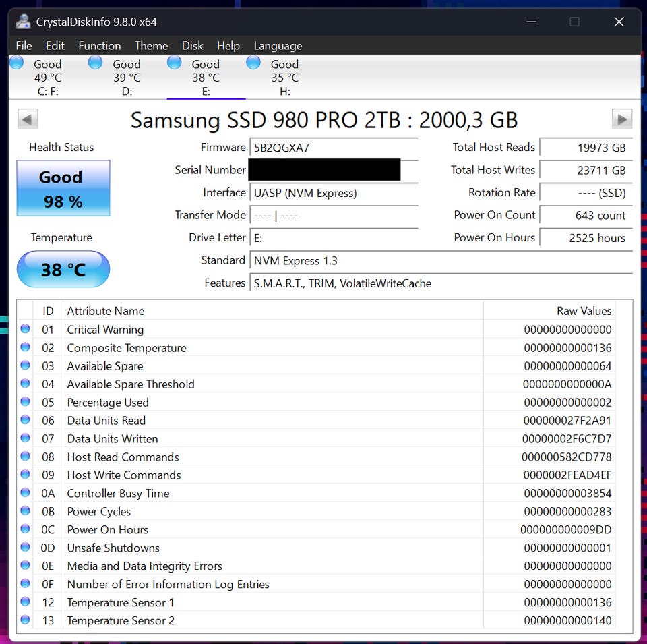Click the status orb for Power Cycles
647x644 pixels.
(x=25, y=510)
